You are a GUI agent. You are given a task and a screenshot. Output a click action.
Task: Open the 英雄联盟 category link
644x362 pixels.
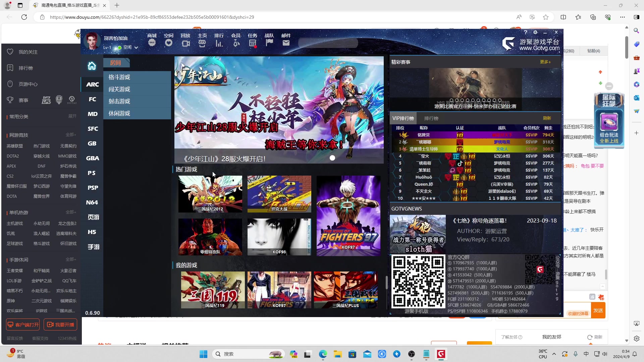15,146
